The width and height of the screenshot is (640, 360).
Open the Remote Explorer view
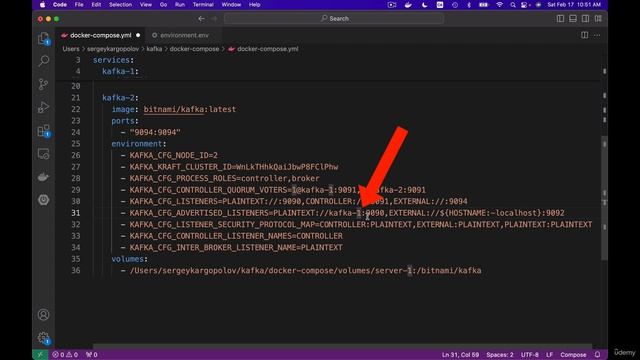[43, 154]
